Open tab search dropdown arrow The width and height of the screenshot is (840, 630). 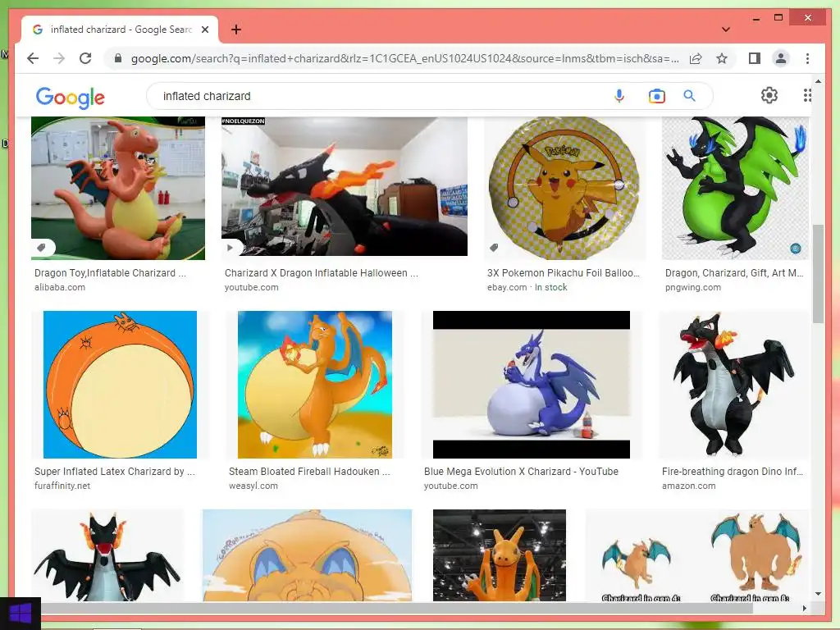pos(726,30)
